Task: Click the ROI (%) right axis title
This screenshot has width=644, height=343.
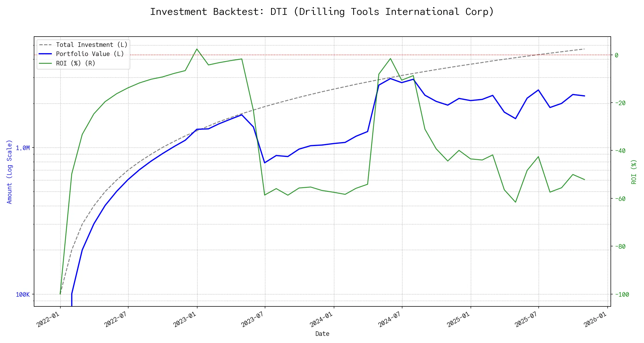Action: [x=634, y=171]
